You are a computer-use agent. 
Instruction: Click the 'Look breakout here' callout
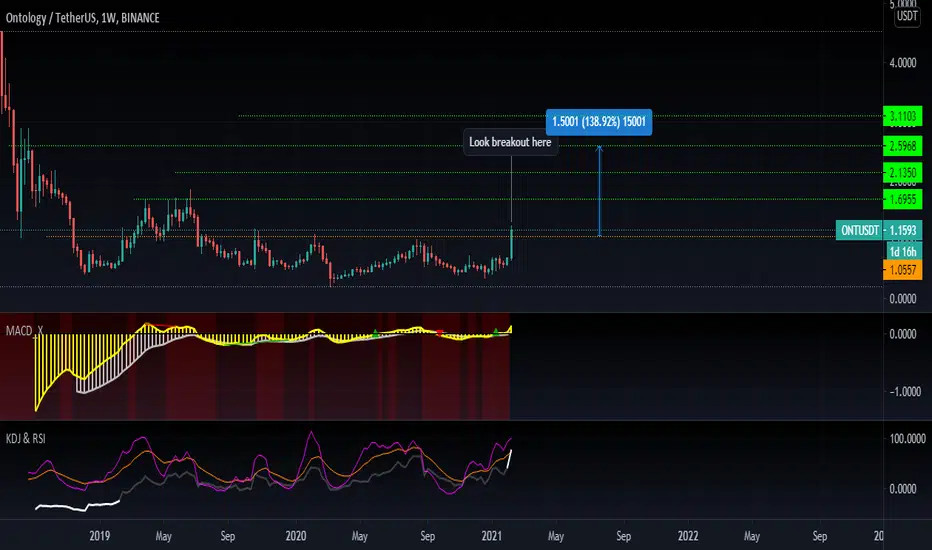(x=510, y=142)
